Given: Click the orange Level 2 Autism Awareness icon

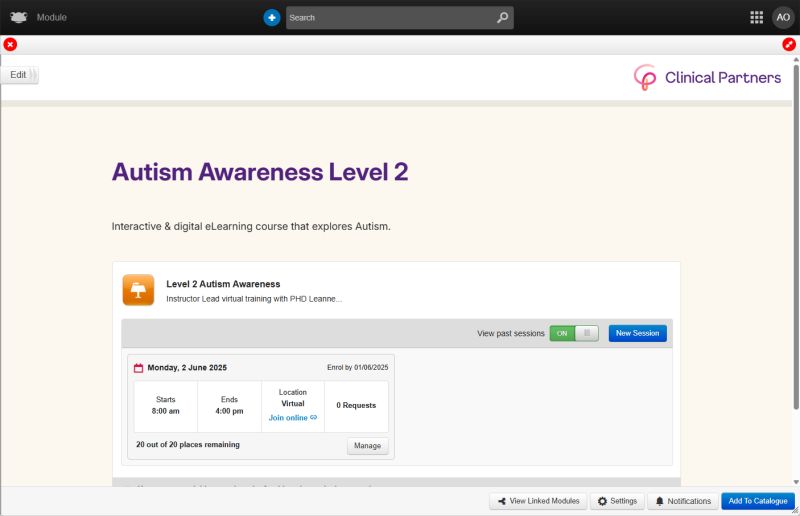Looking at the screenshot, I should click(138, 290).
